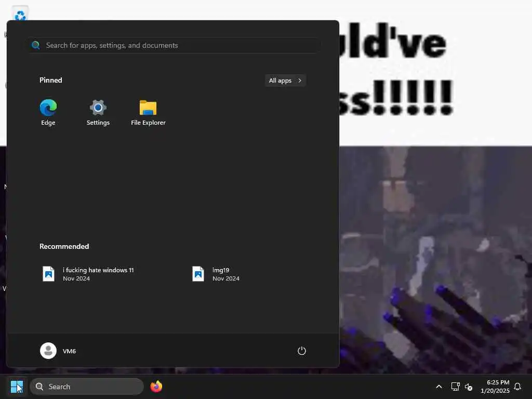Click the 'Nov 2024' date under img19

[226, 278]
